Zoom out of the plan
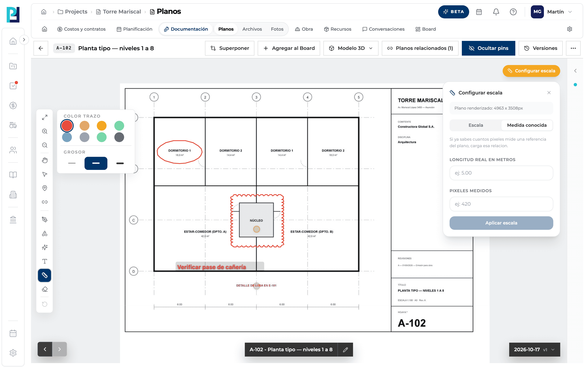 click(45, 145)
